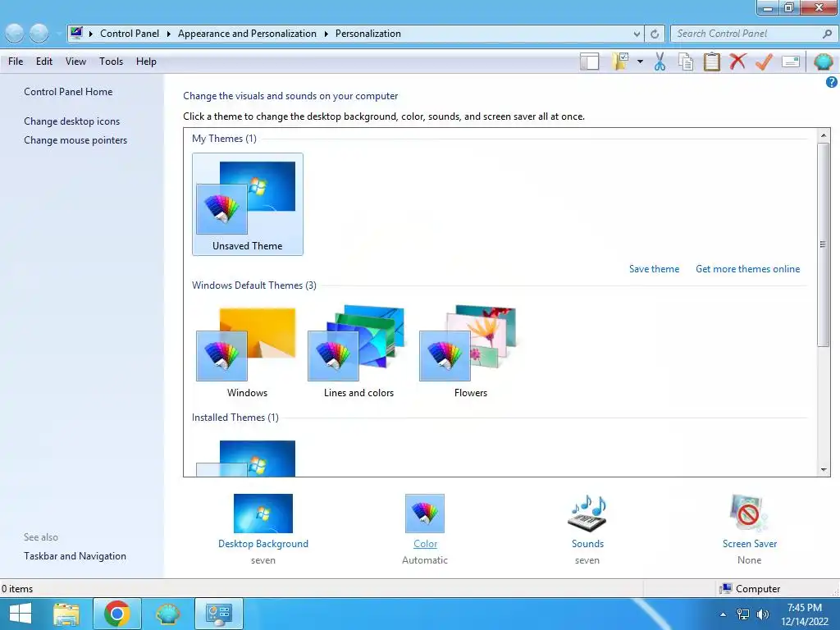This screenshot has height=630, width=840.
Task: Show hidden tray icons arrow
Action: [x=723, y=614]
